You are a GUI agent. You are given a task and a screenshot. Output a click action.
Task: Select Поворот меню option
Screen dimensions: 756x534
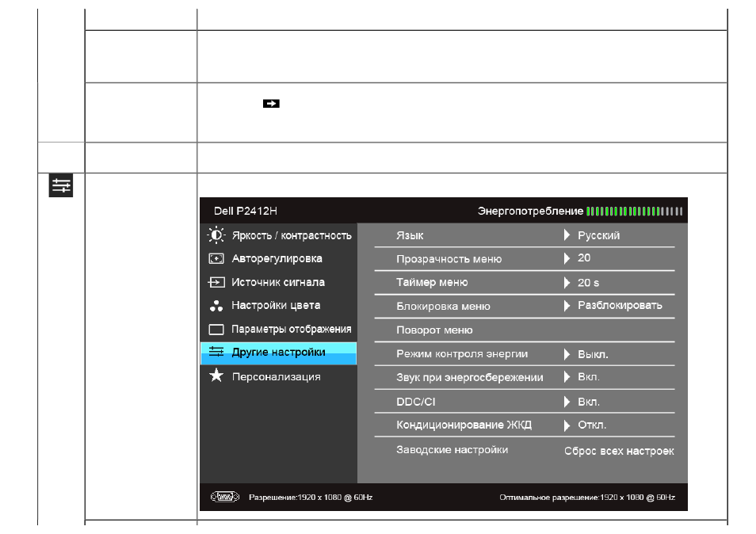tap(434, 330)
